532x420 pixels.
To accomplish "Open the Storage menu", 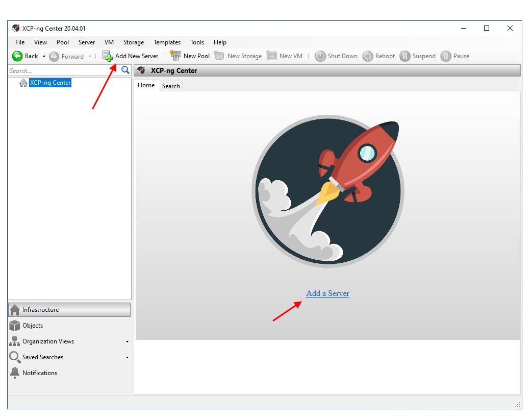I will [134, 42].
